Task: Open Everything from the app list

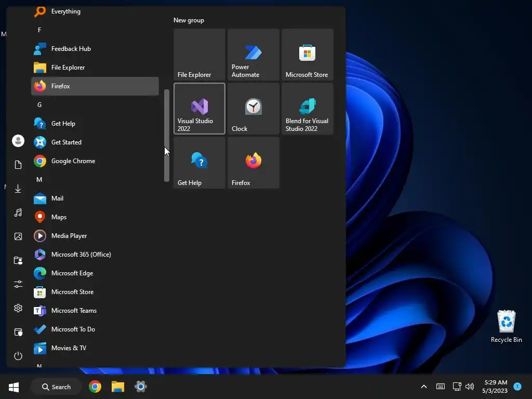Action: (95, 11)
